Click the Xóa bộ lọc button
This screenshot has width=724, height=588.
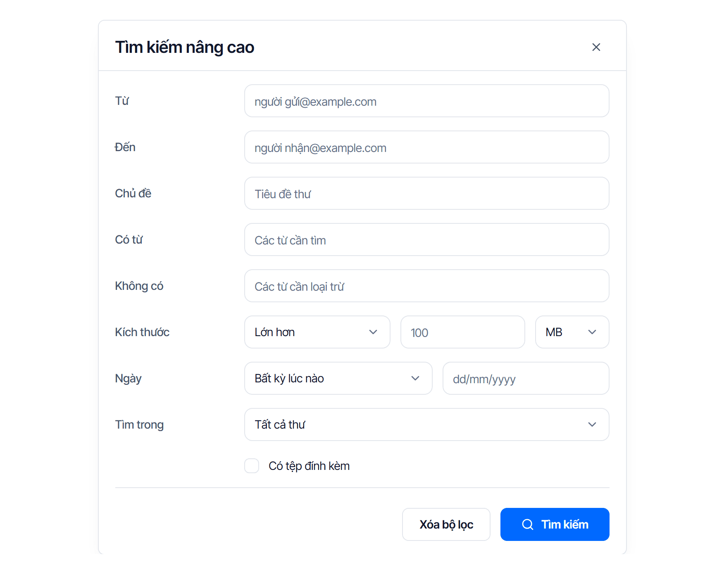pos(446,524)
